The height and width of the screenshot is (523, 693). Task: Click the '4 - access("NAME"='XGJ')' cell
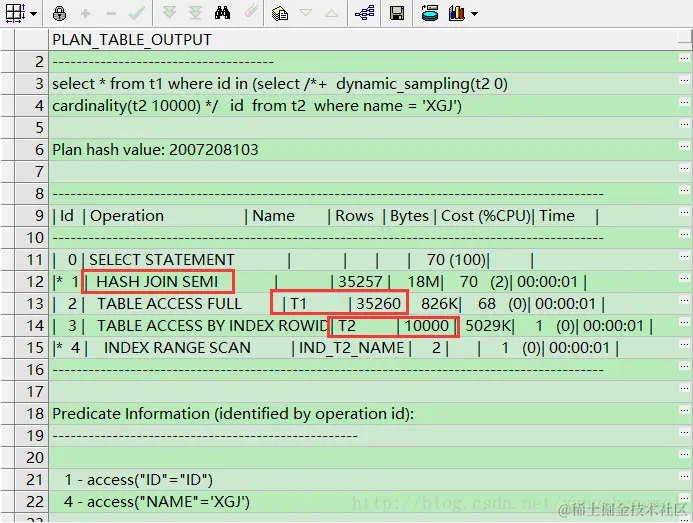coord(363,502)
